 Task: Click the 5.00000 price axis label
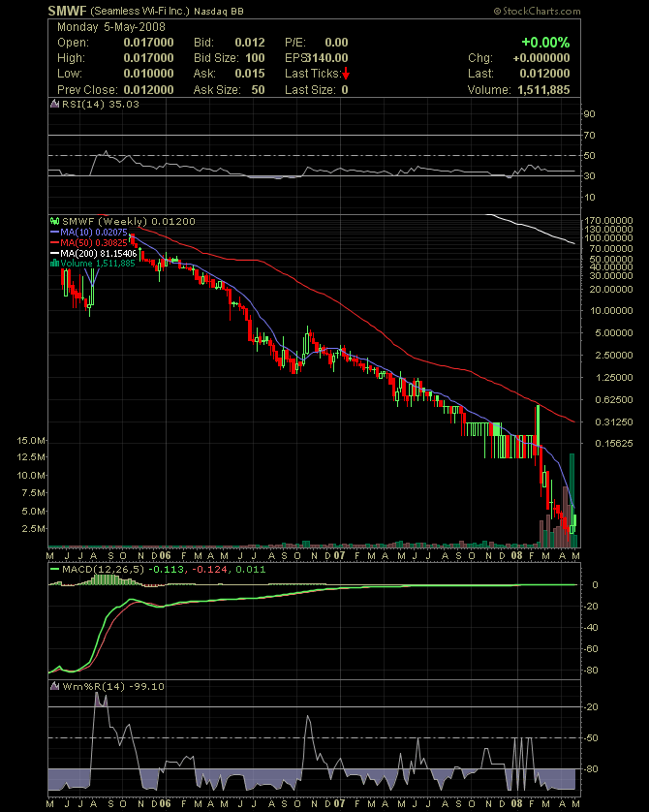(614, 333)
